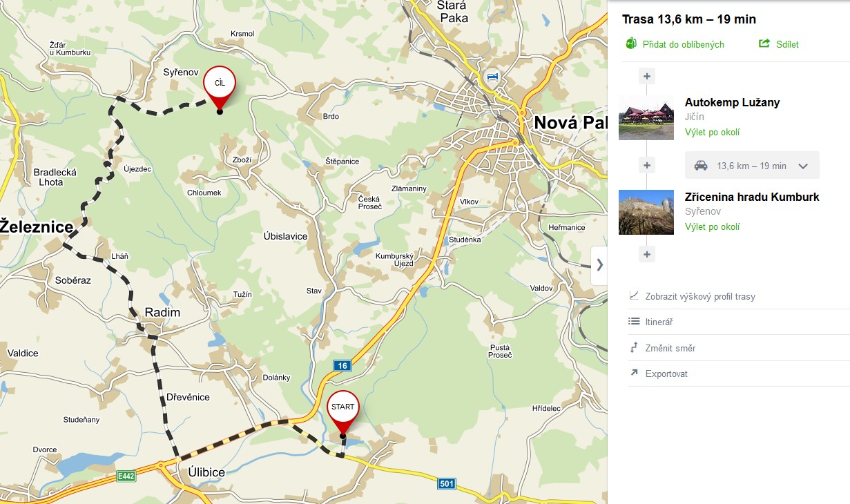Open the Autokemp Lužany photo thumbnail

click(x=646, y=118)
